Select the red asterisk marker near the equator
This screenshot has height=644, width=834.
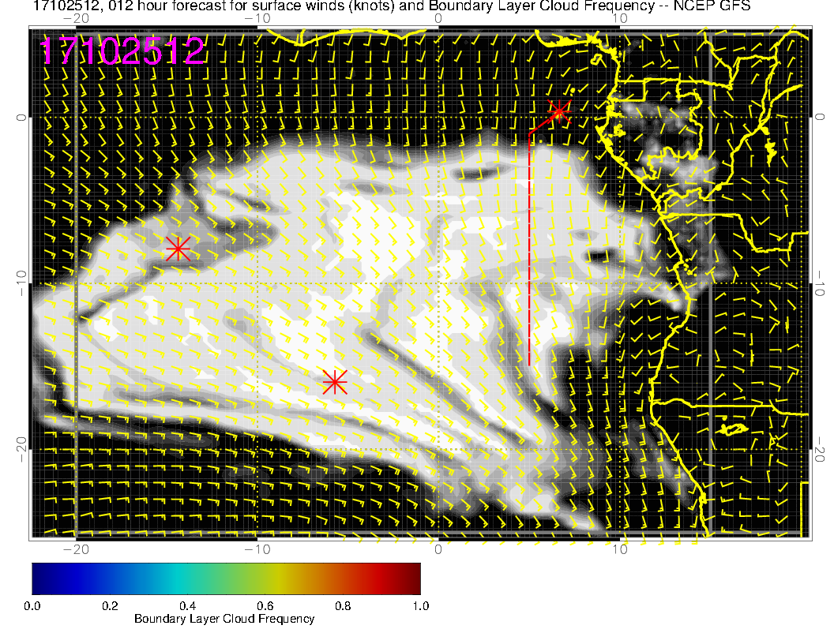(x=559, y=111)
